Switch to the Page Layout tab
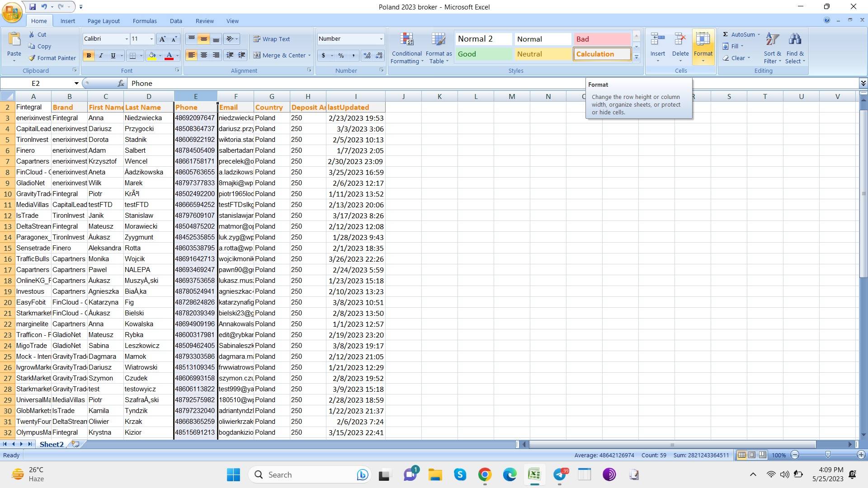This screenshot has height=488, width=868. (104, 21)
